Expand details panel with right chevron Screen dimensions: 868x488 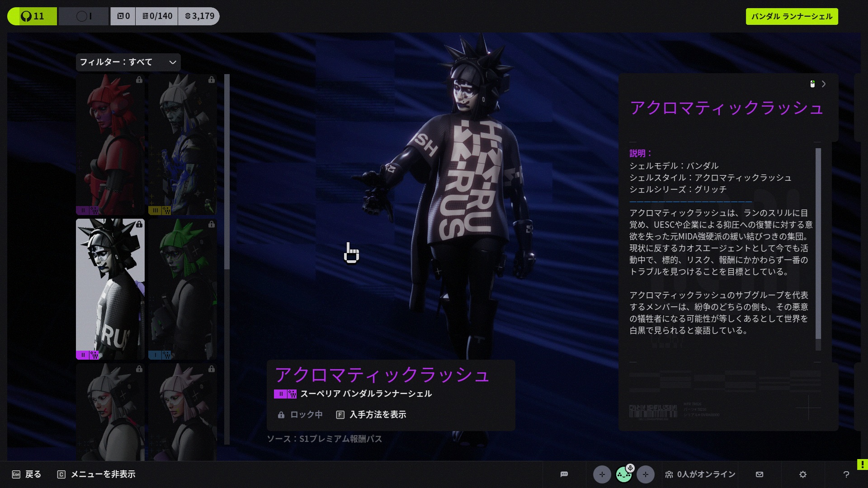point(824,84)
